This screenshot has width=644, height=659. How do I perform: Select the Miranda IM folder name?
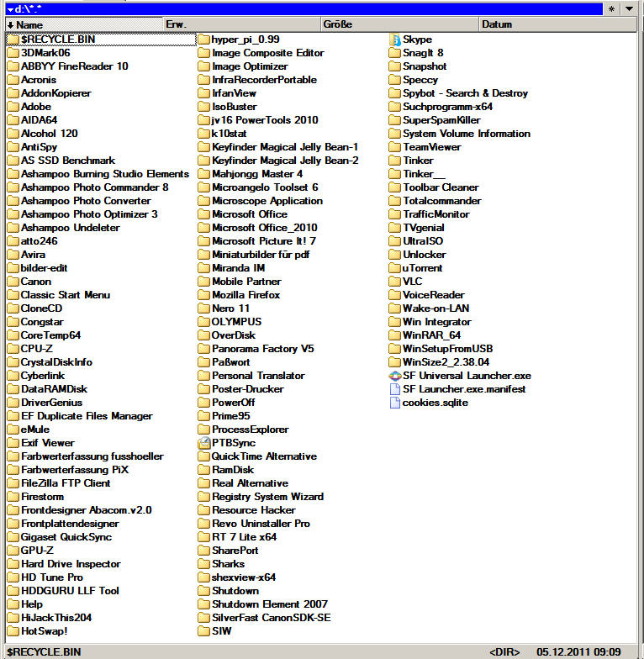[x=239, y=268]
